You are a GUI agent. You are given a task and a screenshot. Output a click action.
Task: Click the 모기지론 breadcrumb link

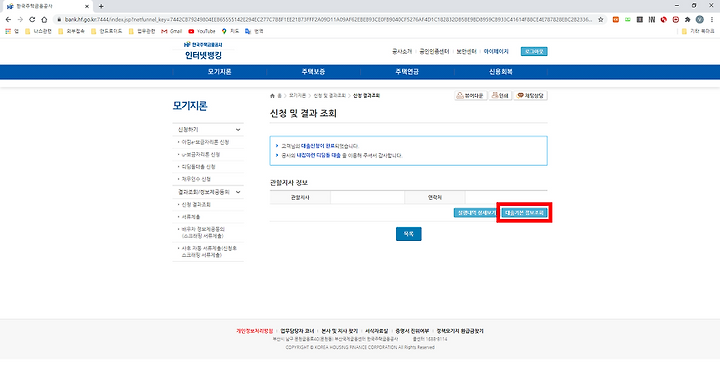[x=298, y=96]
